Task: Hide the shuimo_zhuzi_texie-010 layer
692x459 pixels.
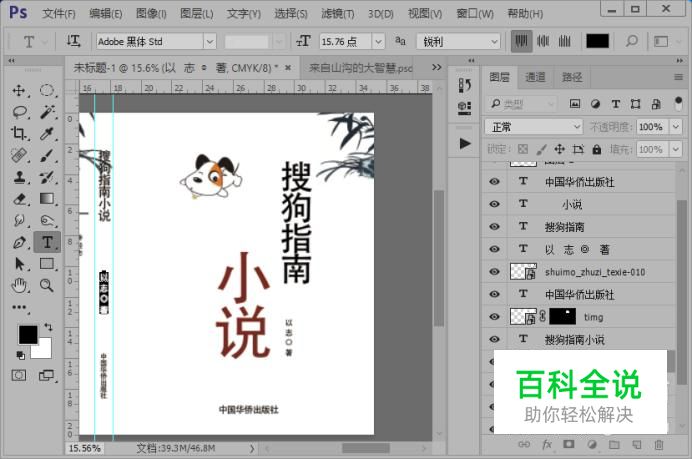Action: click(494, 271)
